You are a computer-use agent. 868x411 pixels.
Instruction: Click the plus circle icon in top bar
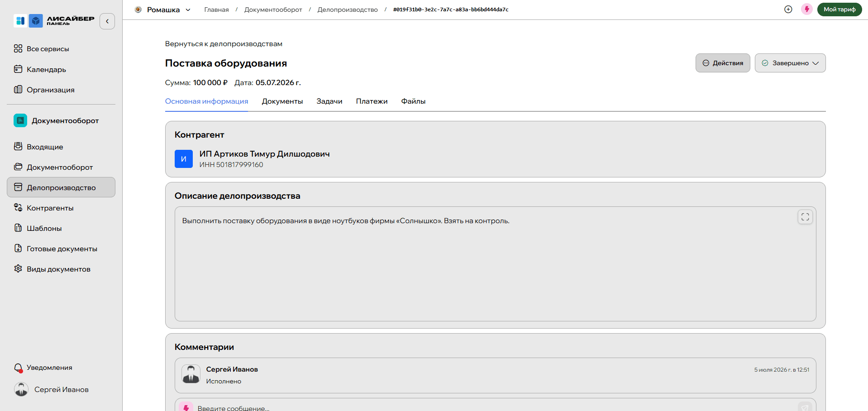(x=788, y=10)
